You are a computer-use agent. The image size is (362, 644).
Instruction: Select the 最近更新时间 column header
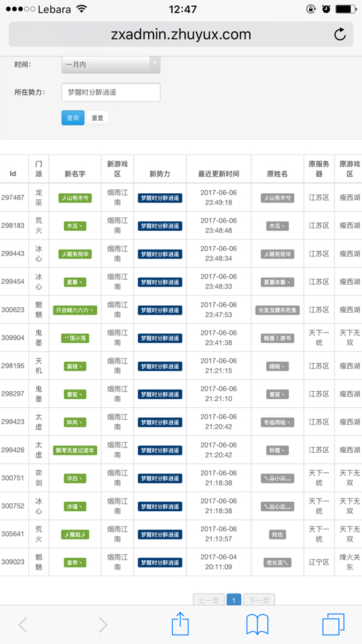219,174
